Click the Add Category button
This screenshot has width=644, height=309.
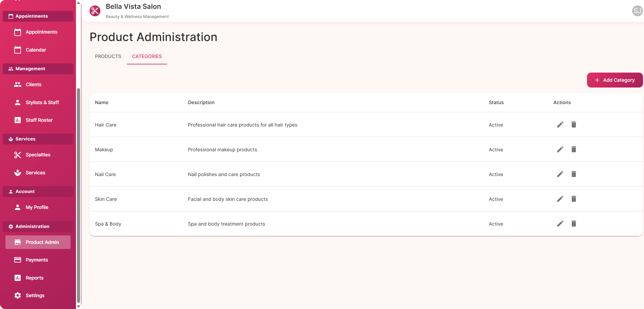coord(614,80)
